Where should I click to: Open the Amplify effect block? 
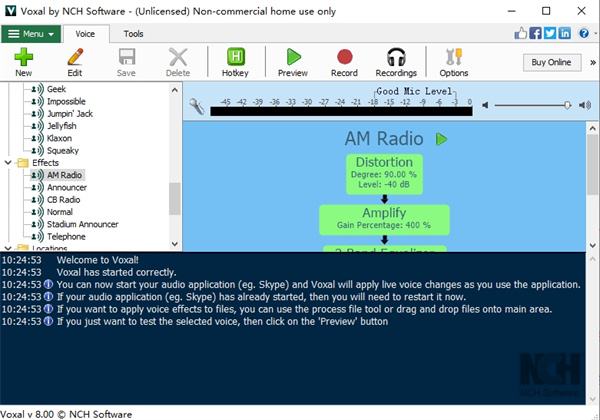(x=385, y=220)
